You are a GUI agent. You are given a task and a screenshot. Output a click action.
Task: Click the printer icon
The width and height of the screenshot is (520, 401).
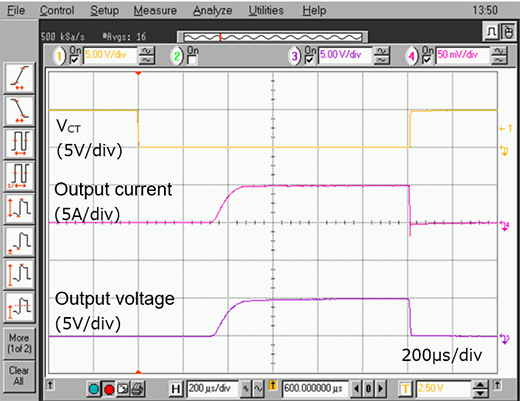coord(137,389)
